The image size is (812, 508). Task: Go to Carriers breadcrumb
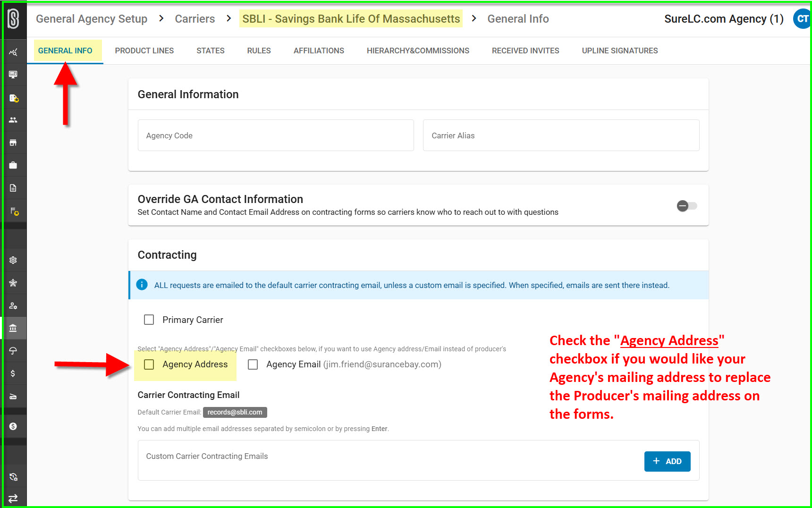point(195,19)
